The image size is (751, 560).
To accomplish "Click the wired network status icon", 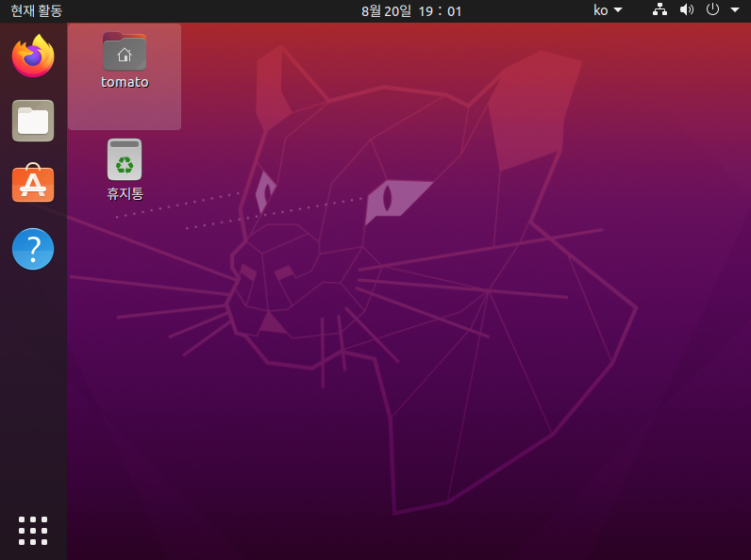I will 660,10.
